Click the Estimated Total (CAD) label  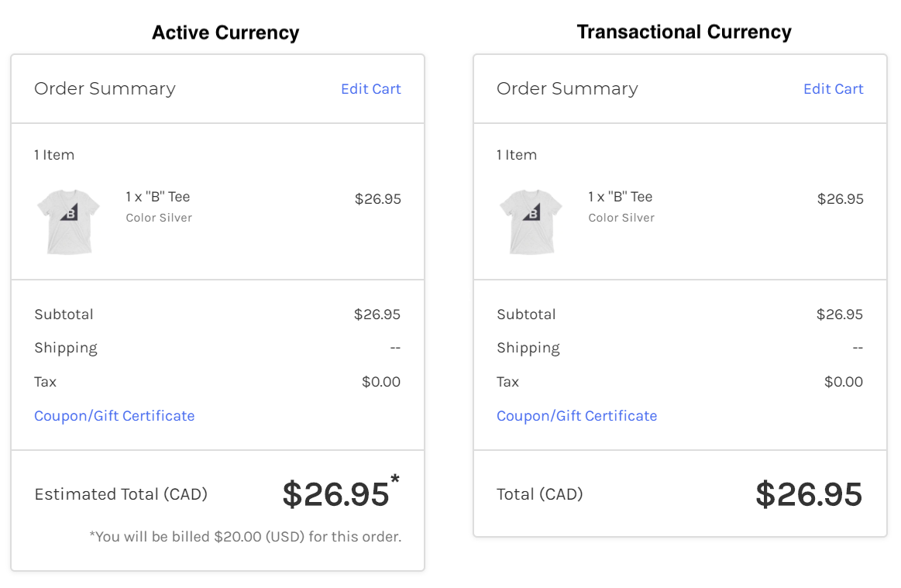tap(121, 494)
